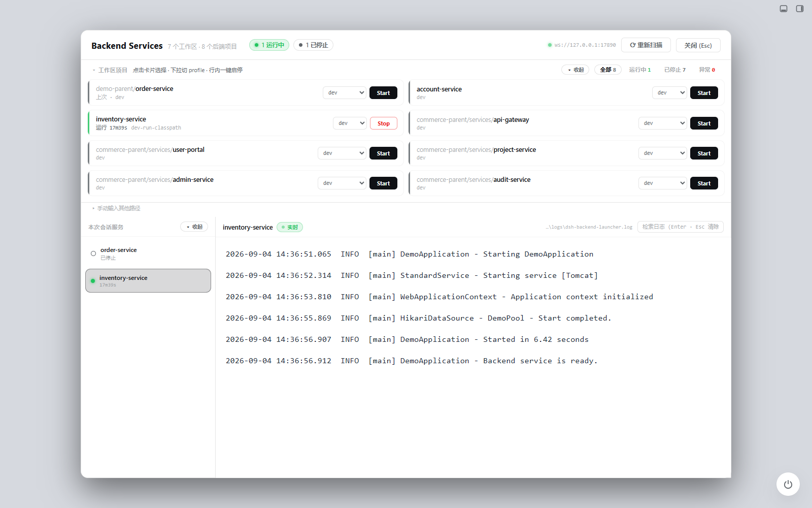Start the user-portal service
The image size is (812, 508).
tap(383, 153)
